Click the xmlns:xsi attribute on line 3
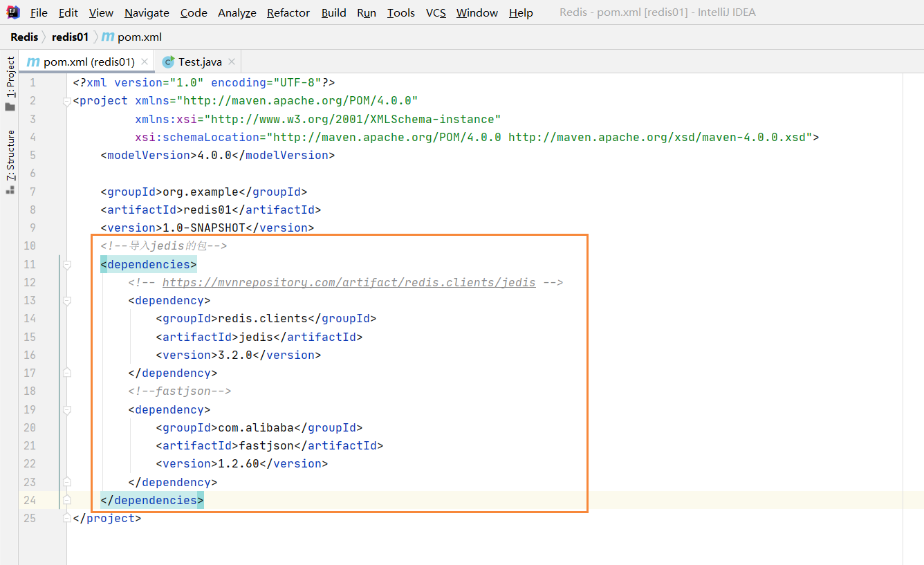 pos(166,119)
